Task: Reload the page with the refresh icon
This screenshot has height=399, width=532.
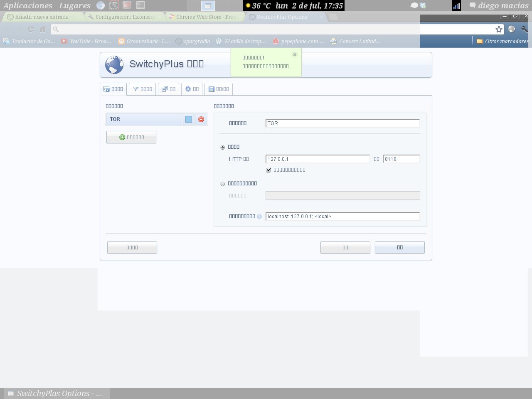Action: click(x=30, y=29)
